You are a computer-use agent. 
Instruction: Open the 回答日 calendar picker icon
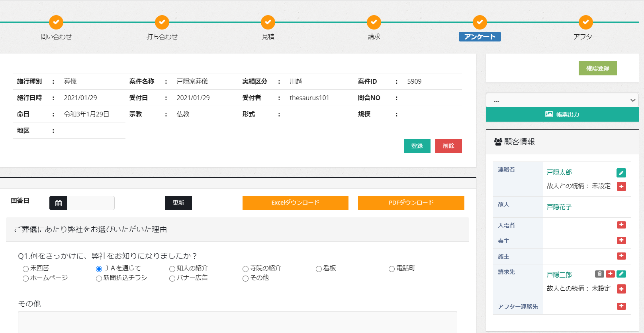pyautogui.click(x=59, y=203)
